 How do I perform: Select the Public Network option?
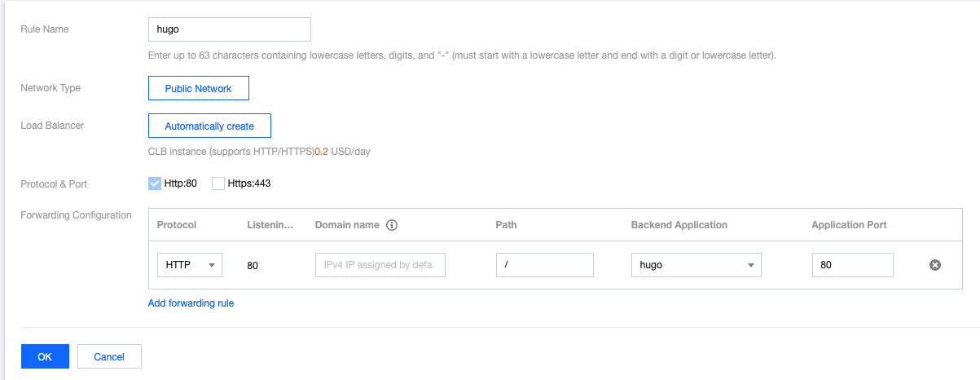(x=198, y=88)
